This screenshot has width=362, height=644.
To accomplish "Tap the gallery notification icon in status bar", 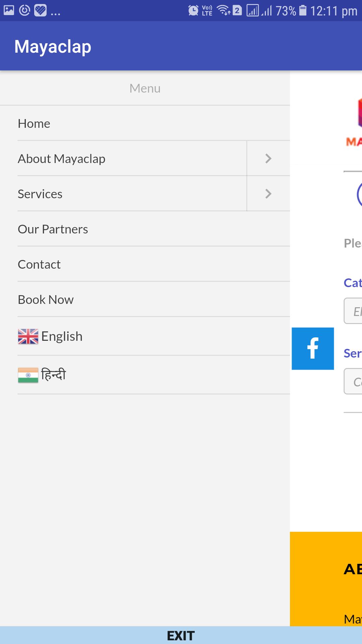I will point(9,10).
